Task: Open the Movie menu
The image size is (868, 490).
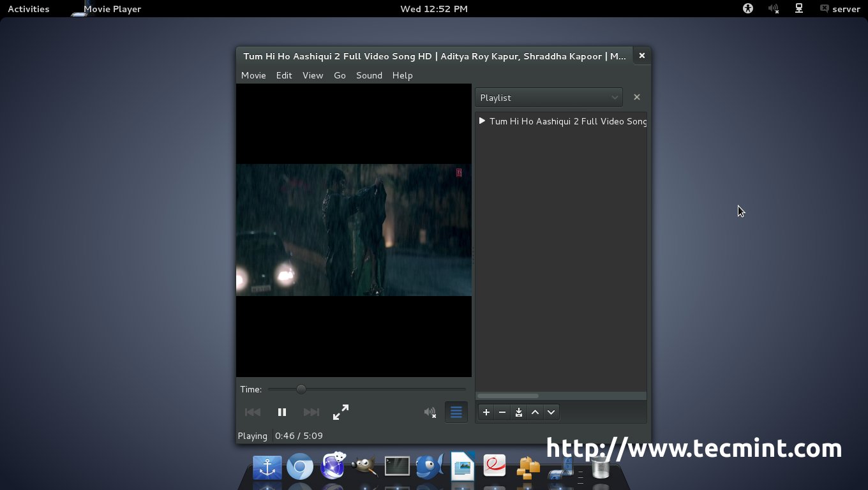Action: [253, 75]
